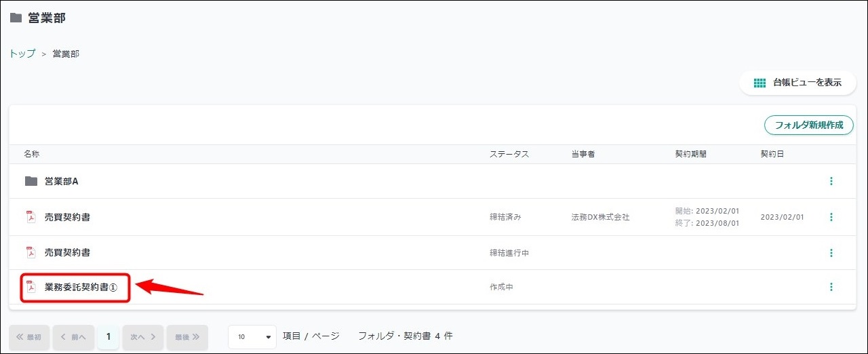Create a new folder with フォルダ新規作成
The width and height of the screenshot is (868, 354).
[x=808, y=125]
